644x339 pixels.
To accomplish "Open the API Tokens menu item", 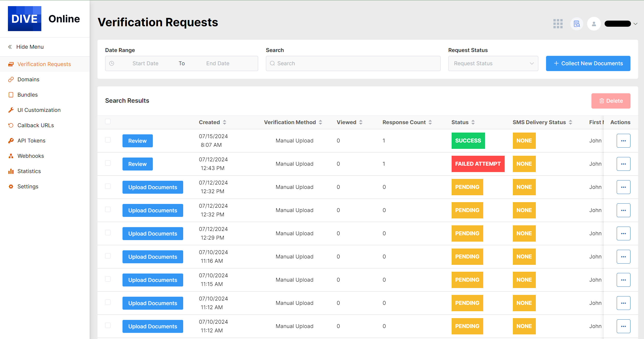I will pyautogui.click(x=31, y=141).
